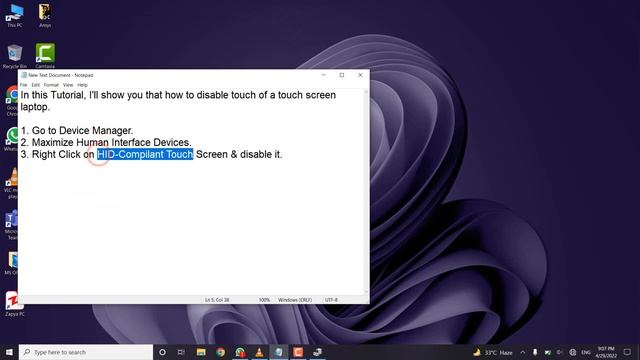Viewport: 640px width, 360px height.
Task: Open the Format menu in Notepad
Action: [51, 85]
